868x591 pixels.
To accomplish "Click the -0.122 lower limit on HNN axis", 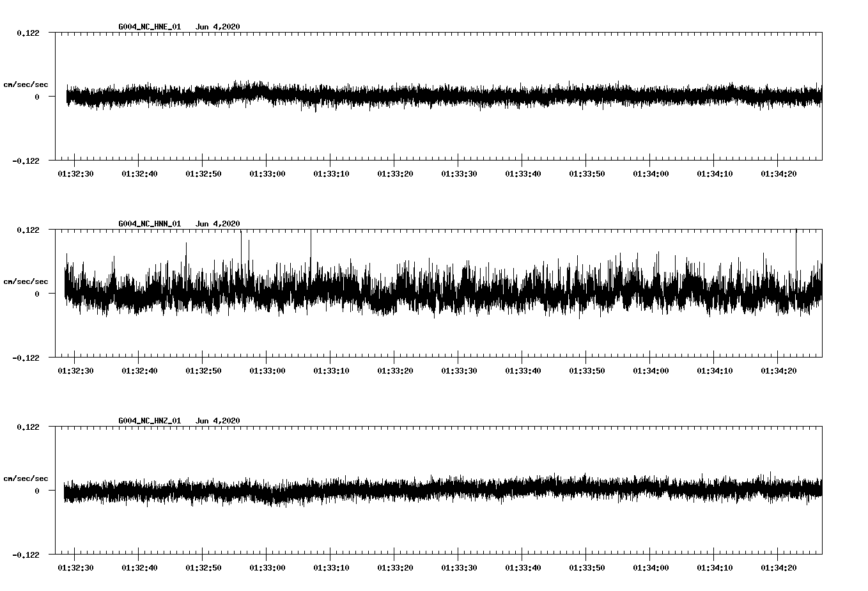I will coord(26,358).
